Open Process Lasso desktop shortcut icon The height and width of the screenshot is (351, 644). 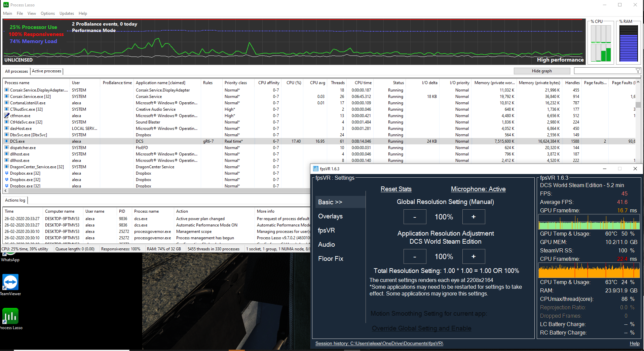coord(10,316)
